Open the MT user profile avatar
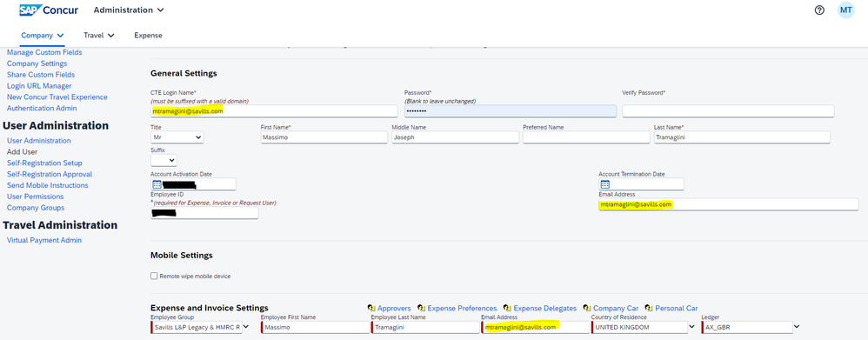 click(x=846, y=10)
